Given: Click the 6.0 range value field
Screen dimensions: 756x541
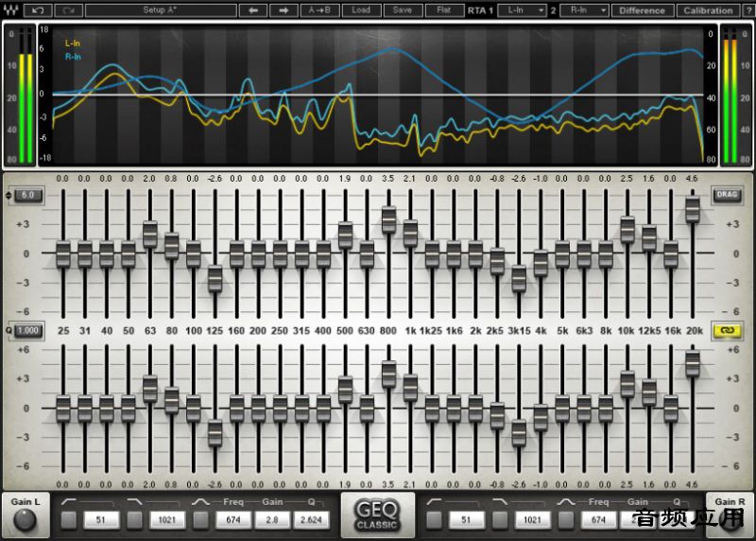Looking at the screenshot, I should [x=28, y=196].
